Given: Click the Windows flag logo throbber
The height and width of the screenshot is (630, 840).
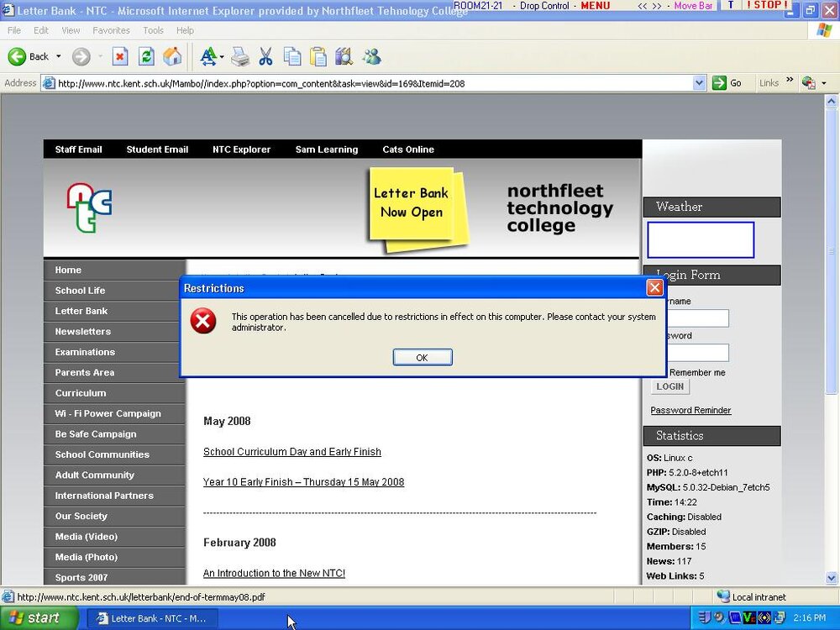Looking at the screenshot, I should (825, 30).
